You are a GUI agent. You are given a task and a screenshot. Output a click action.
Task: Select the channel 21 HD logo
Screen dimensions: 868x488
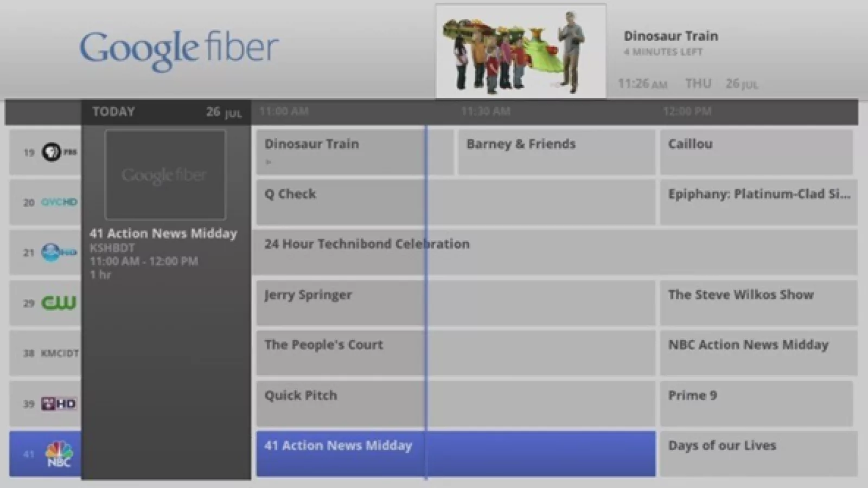pos(59,253)
